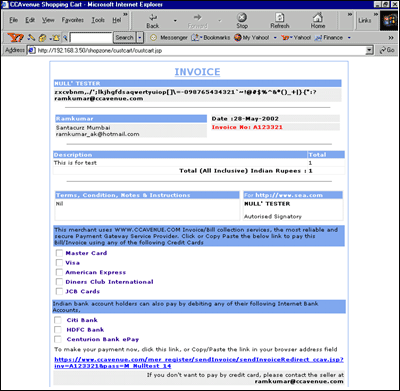This screenshot has height=391, width=400.
Task: Open the Messenger smiley icon
Action: click(x=153, y=38)
